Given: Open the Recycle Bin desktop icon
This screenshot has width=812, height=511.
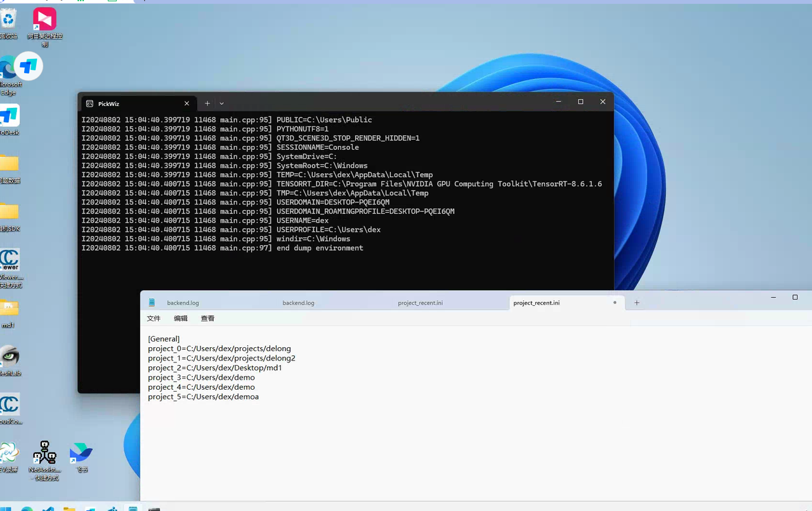Looking at the screenshot, I should [x=8, y=20].
